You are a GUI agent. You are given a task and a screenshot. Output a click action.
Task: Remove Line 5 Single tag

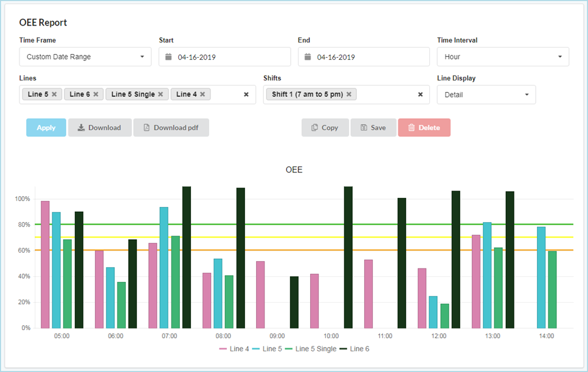(x=161, y=94)
